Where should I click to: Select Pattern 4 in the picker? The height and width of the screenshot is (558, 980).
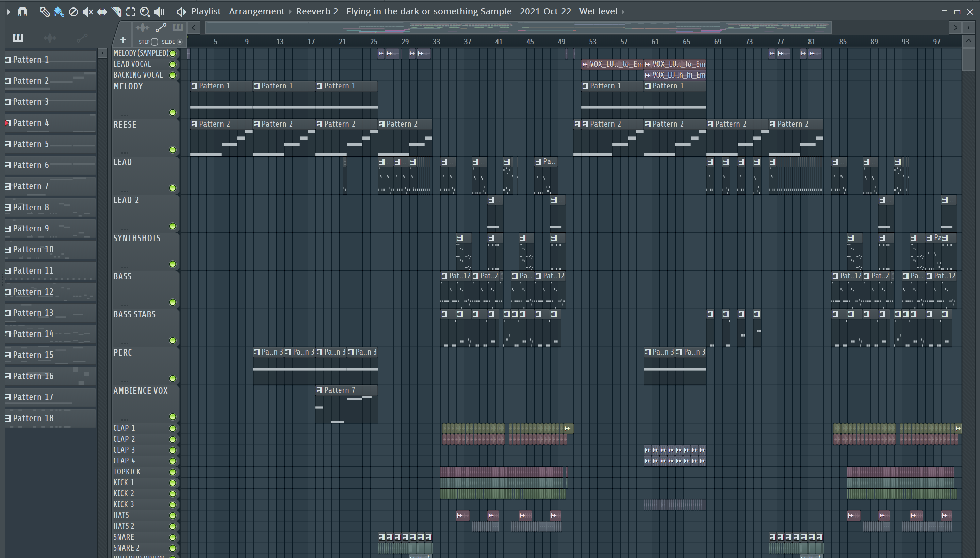pos(50,122)
